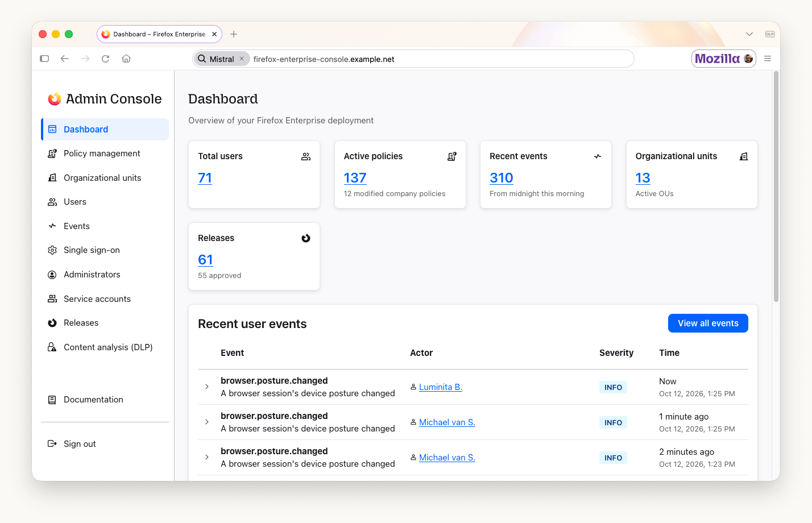
Task: Click the Active policies card icon
Action: coord(452,156)
